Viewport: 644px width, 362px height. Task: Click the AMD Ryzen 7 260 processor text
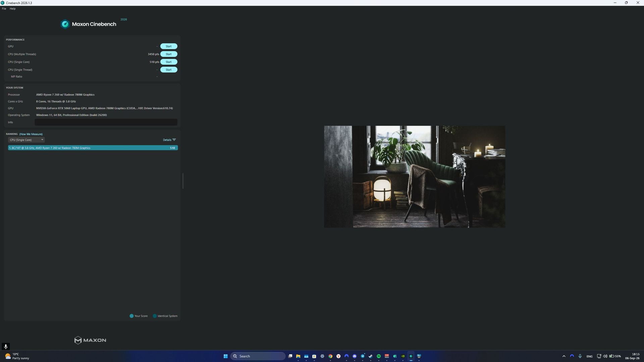[65, 95]
